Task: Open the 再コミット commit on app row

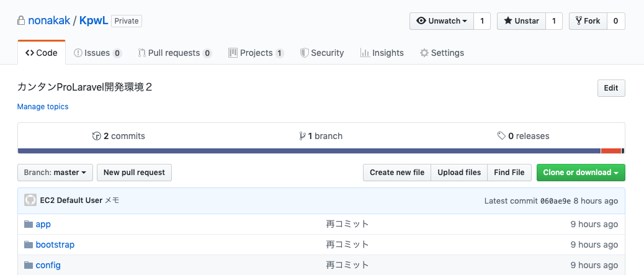Action: point(347,224)
